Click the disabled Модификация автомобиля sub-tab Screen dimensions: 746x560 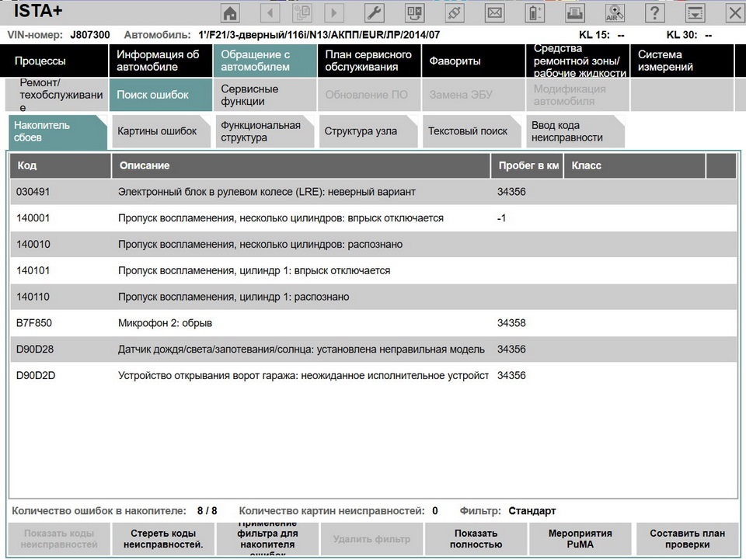click(x=577, y=95)
